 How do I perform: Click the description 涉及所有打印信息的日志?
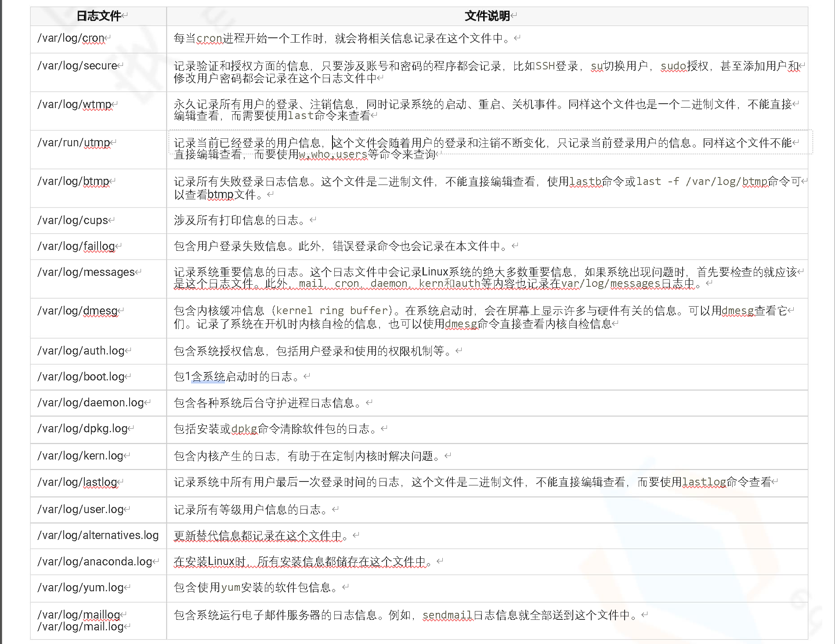239,220
